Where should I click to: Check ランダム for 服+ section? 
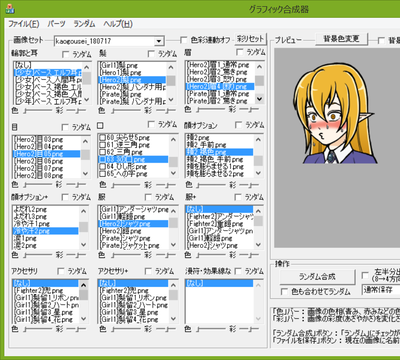tap(238, 197)
